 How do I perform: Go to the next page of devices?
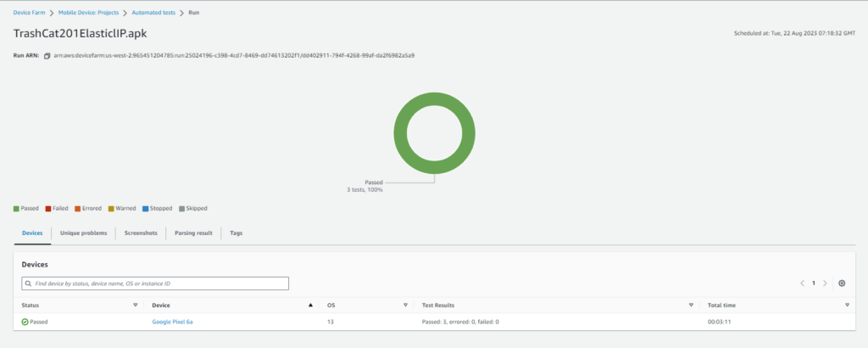pos(825,283)
